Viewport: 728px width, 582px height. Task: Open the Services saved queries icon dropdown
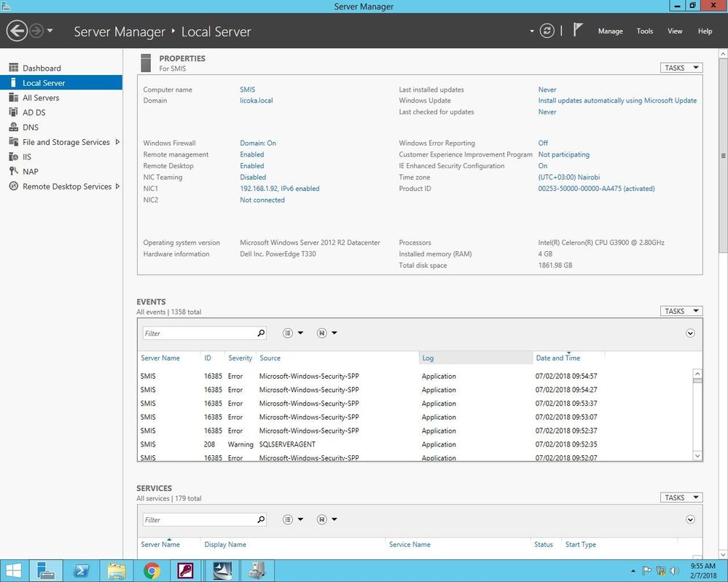[326, 519]
